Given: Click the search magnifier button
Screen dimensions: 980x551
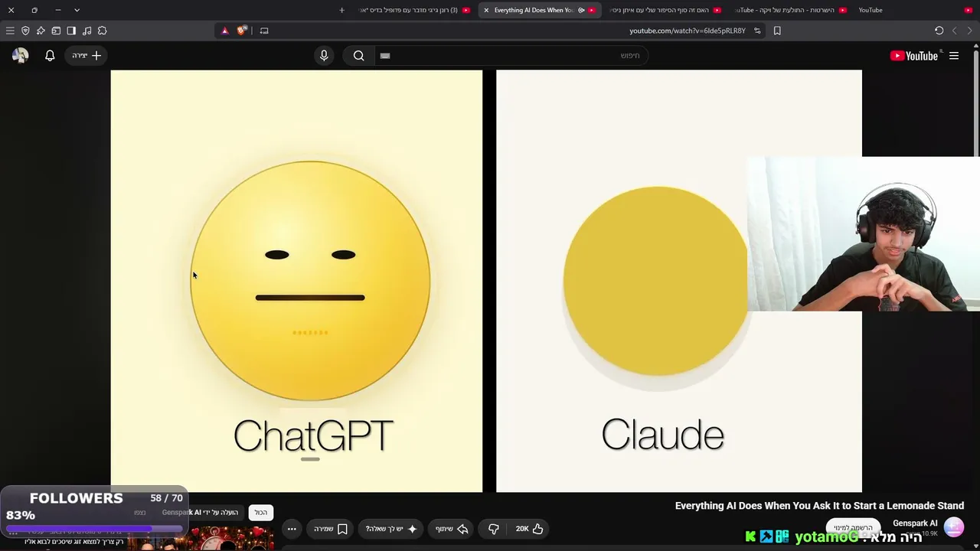Looking at the screenshot, I should coord(358,56).
